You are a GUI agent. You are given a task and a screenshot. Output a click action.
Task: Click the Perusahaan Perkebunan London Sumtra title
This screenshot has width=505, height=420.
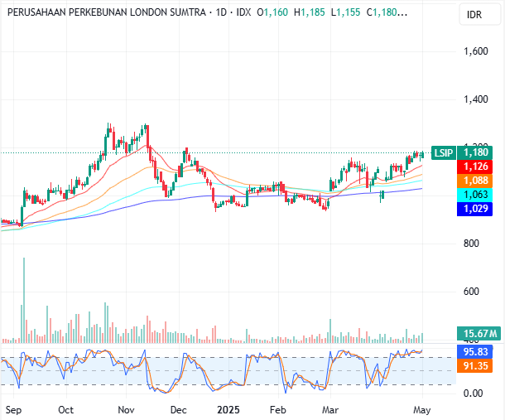click(107, 12)
